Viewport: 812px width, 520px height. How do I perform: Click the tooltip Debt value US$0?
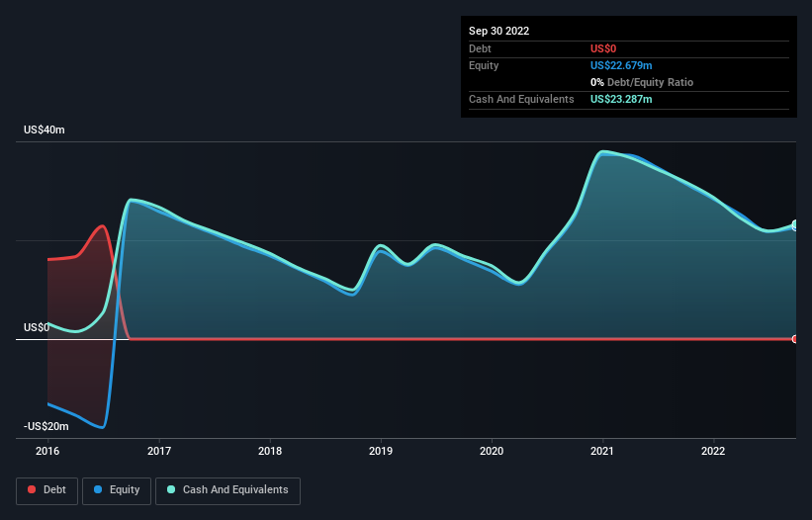[603, 48]
